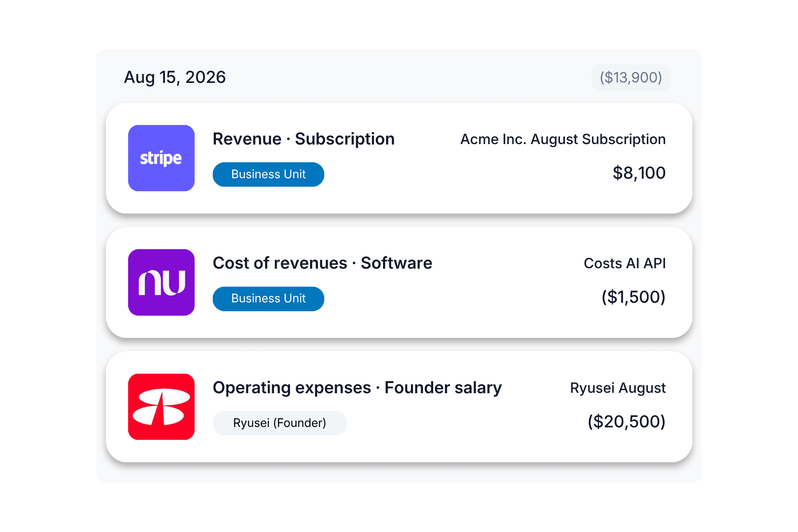This screenshot has height=532, width=798.
Task: Click the Ryusei (Founder) tag
Action: tap(280, 423)
